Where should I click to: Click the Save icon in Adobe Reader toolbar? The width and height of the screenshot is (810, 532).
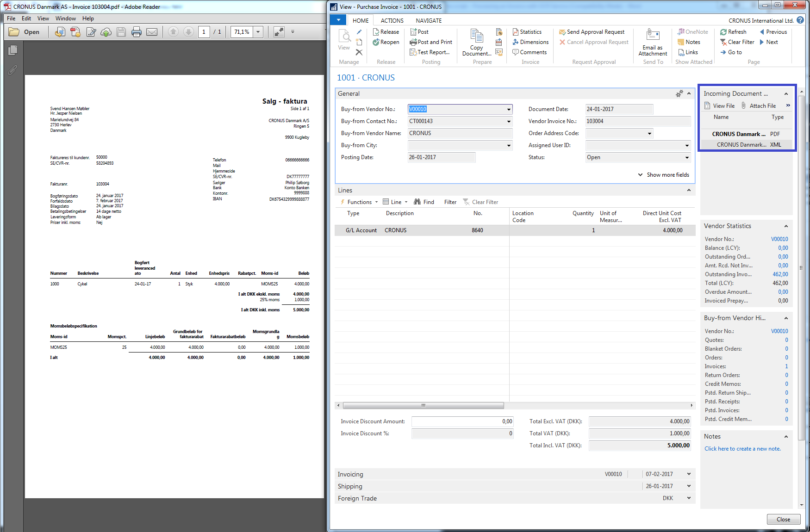coord(121,32)
